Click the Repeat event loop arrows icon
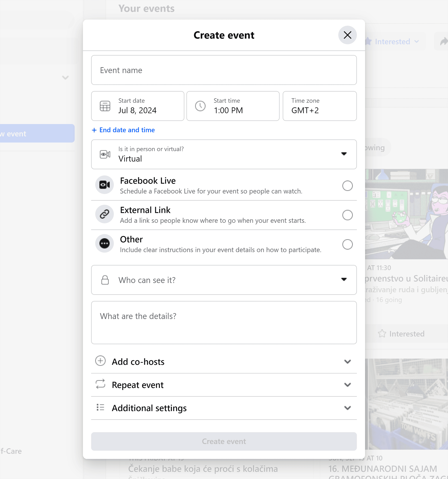The width and height of the screenshot is (448, 479). point(100,384)
